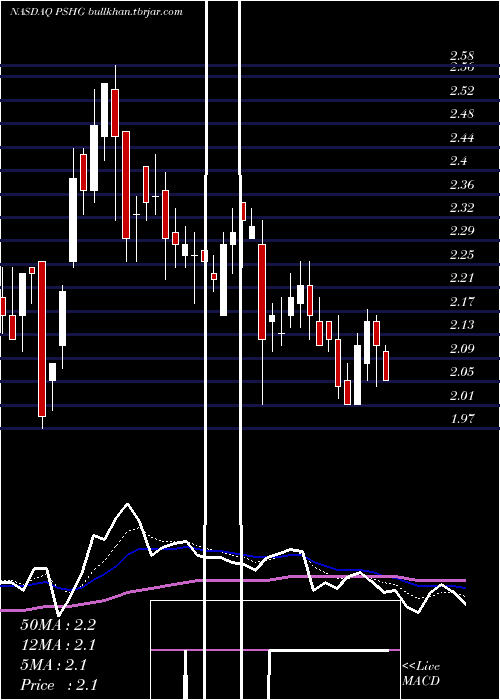The image size is (500, 700).
Task: Click the 2.58 price axis label
Action: coord(462,56)
